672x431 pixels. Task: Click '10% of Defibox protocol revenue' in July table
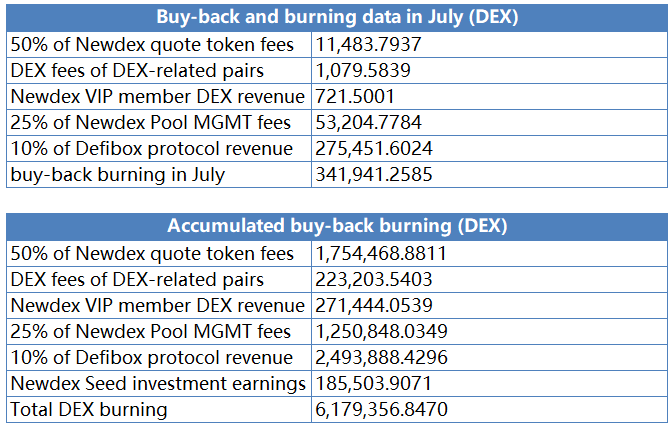coord(152,149)
